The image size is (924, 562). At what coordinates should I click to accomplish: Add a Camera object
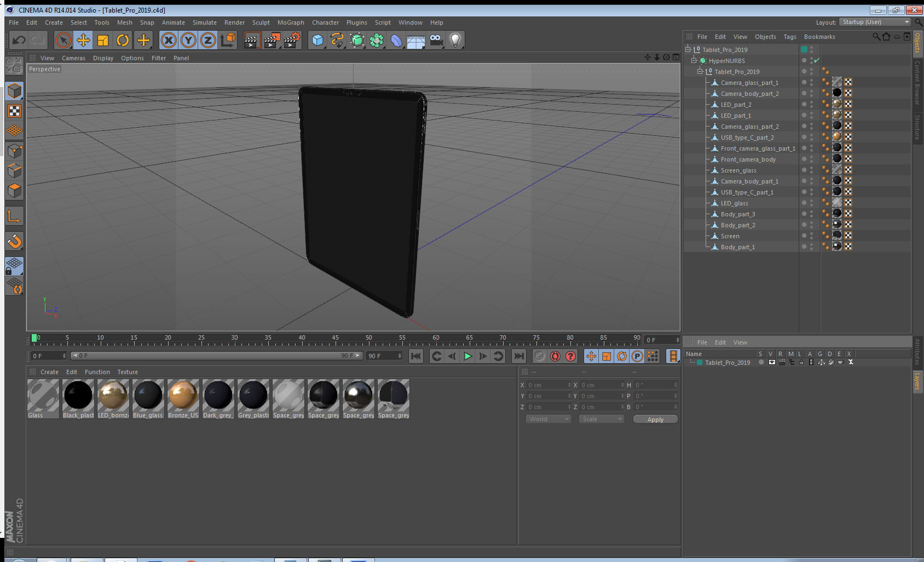436,40
